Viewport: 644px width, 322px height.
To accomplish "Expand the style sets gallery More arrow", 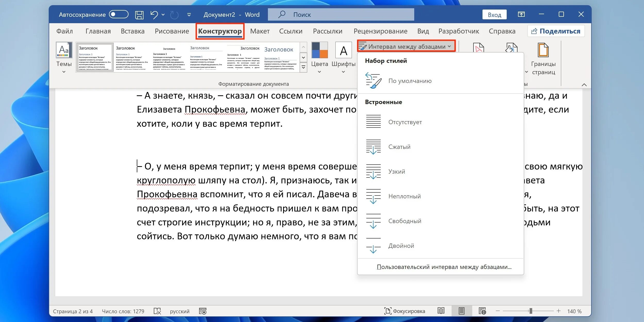I will click(303, 67).
